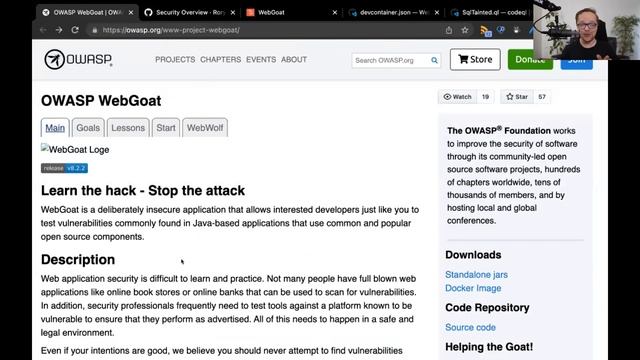Click the search magnifier icon

coord(434,60)
